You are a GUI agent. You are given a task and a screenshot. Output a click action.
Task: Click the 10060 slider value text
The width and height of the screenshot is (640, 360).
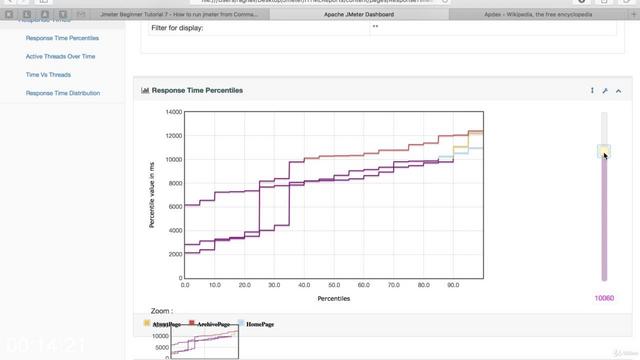[604, 298]
